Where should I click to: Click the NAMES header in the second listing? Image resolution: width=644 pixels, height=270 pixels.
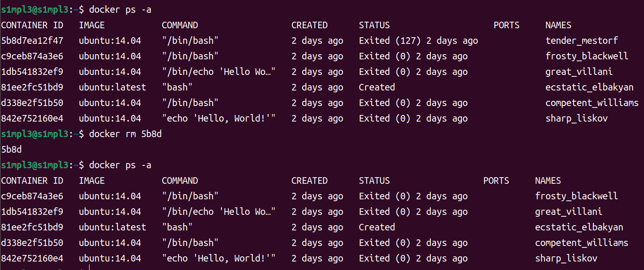(548, 180)
